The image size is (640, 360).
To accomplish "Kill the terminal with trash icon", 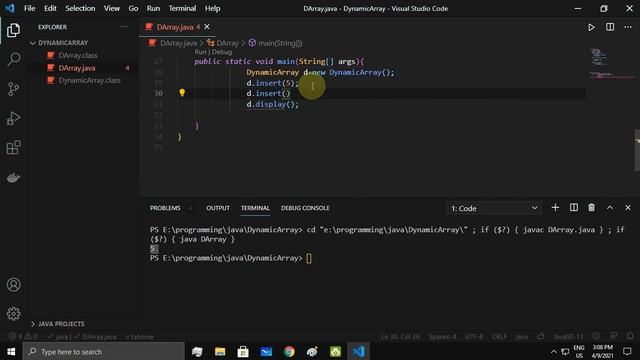I will coord(591,208).
